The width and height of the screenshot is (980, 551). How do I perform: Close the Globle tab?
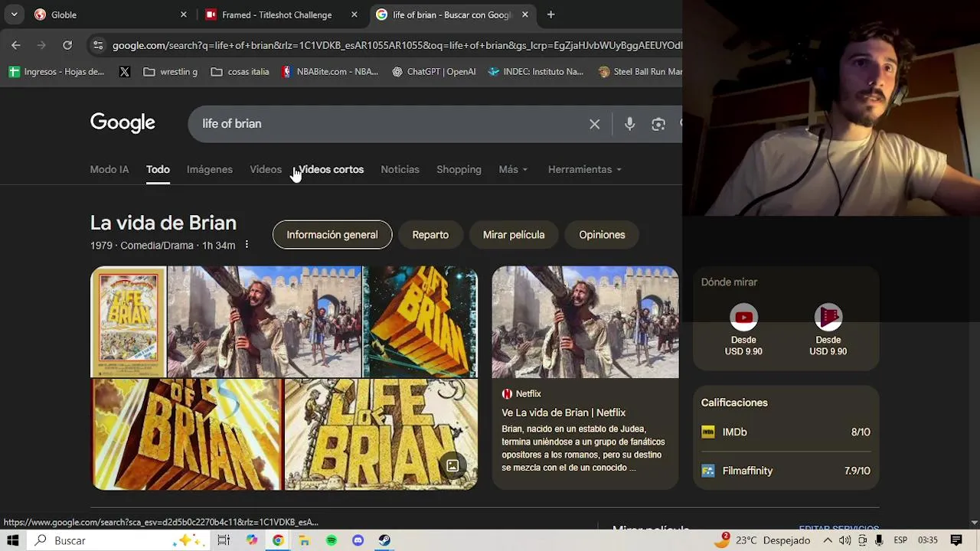[183, 15]
